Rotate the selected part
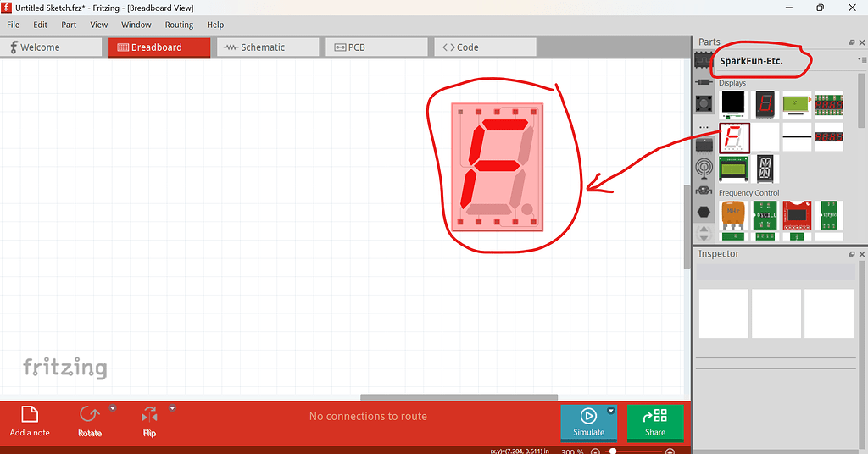Screen dimensions: 868x454 coord(90,421)
